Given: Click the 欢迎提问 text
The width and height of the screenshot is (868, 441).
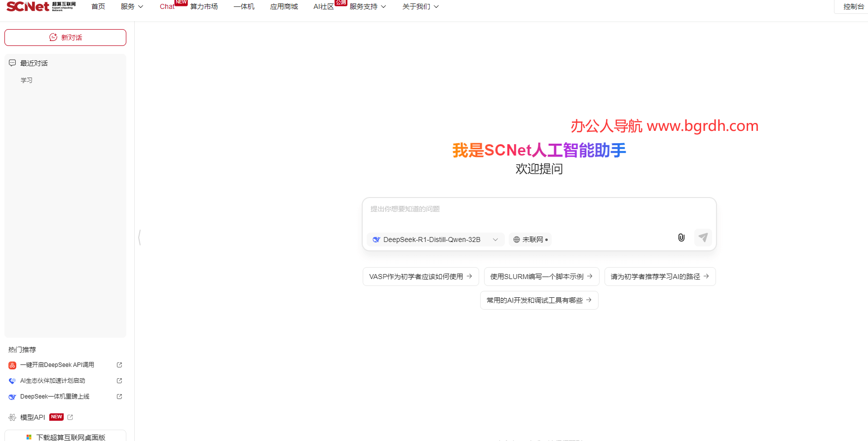Looking at the screenshot, I should pos(539,169).
